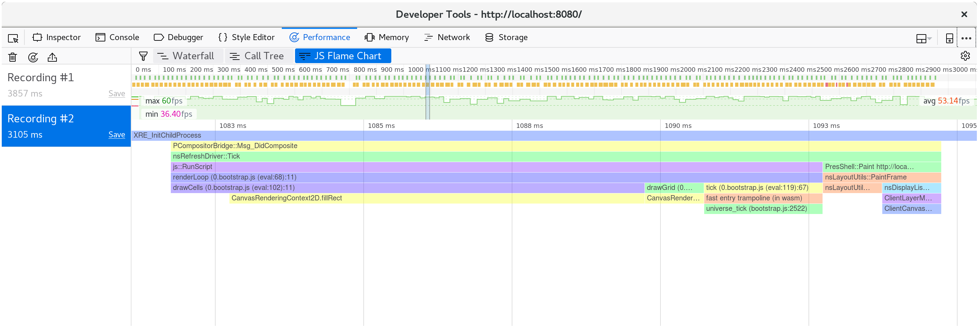This screenshot has width=980, height=329.
Task: Switch to the Waterfall view
Action: click(188, 55)
